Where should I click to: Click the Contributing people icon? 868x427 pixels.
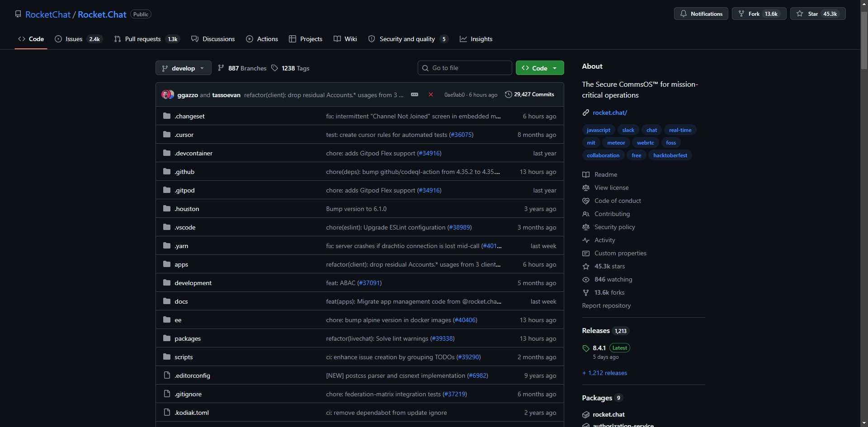586,214
